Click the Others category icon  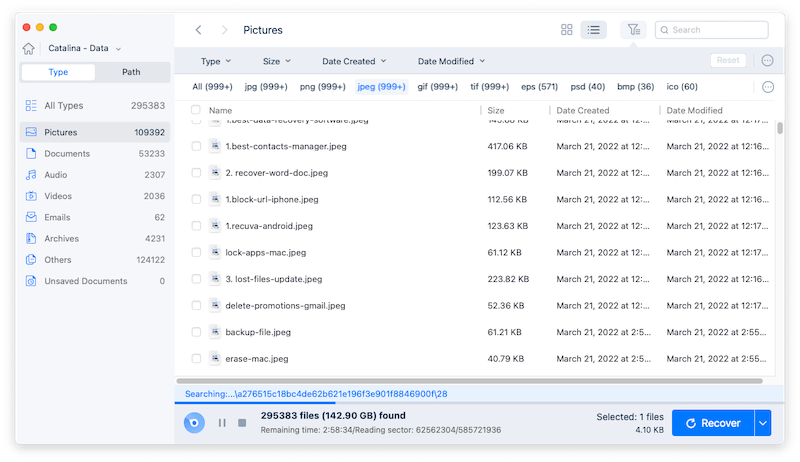31,260
